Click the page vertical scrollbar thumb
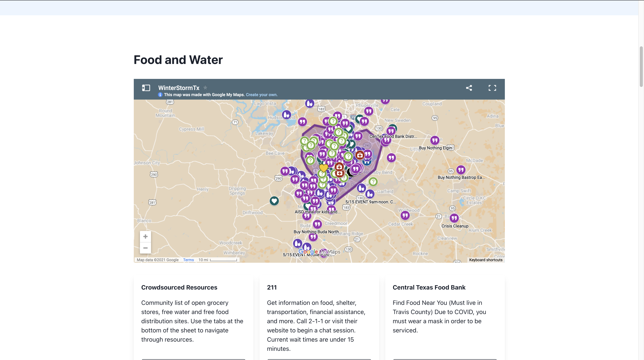 coord(641,66)
